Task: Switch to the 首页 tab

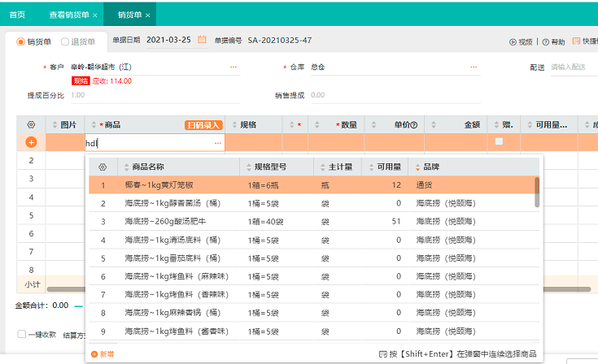Action: click(17, 15)
